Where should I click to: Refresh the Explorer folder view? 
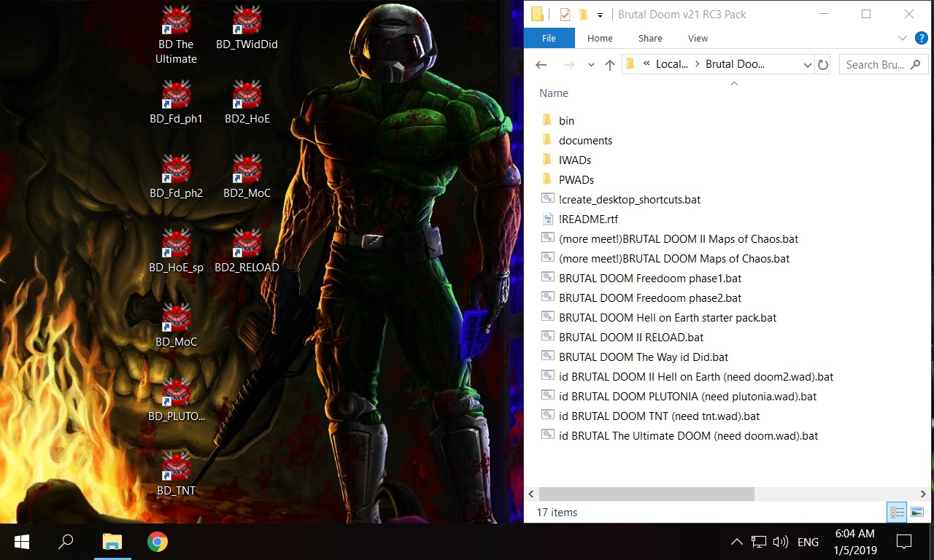(x=823, y=64)
